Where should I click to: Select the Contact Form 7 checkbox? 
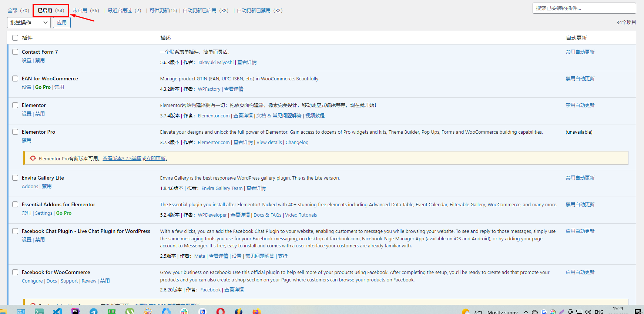tap(15, 52)
